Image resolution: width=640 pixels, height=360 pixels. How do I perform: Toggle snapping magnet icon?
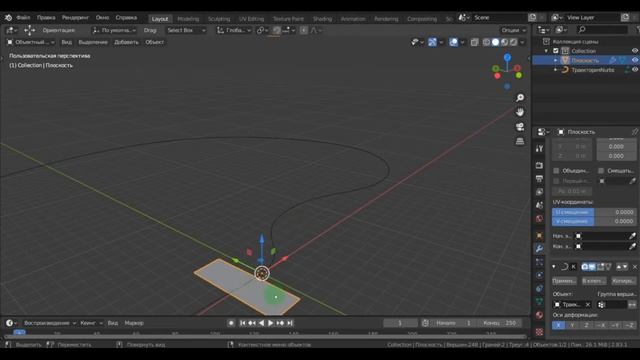click(277, 30)
